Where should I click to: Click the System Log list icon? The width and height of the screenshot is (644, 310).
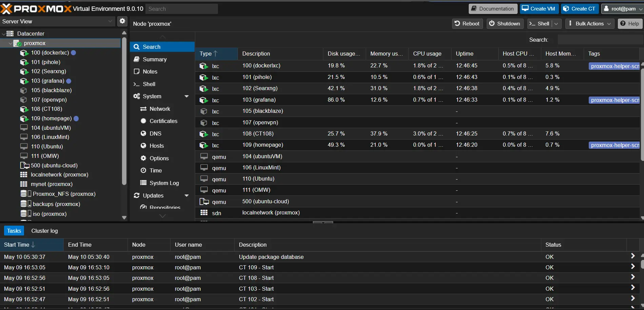point(143,183)
